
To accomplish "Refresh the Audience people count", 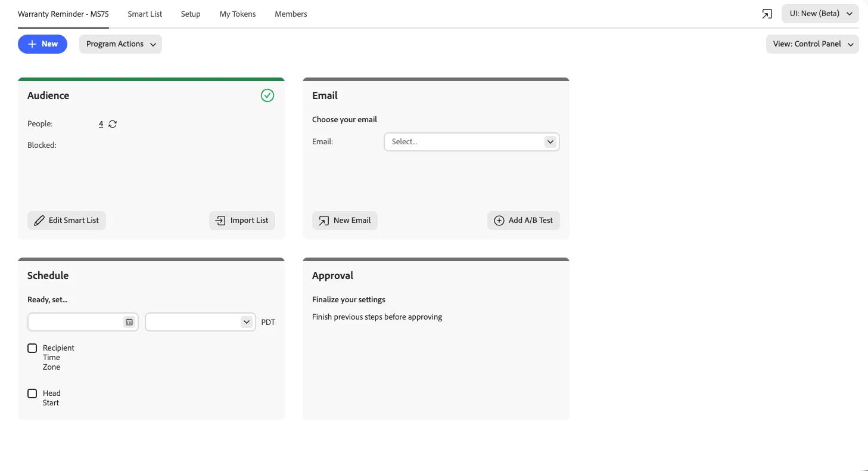I will coord(113,124).
